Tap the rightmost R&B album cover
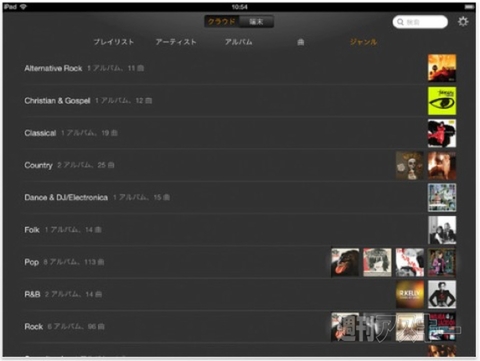Image resolution: width=480 pixels, height=361 pixels. 442,295
